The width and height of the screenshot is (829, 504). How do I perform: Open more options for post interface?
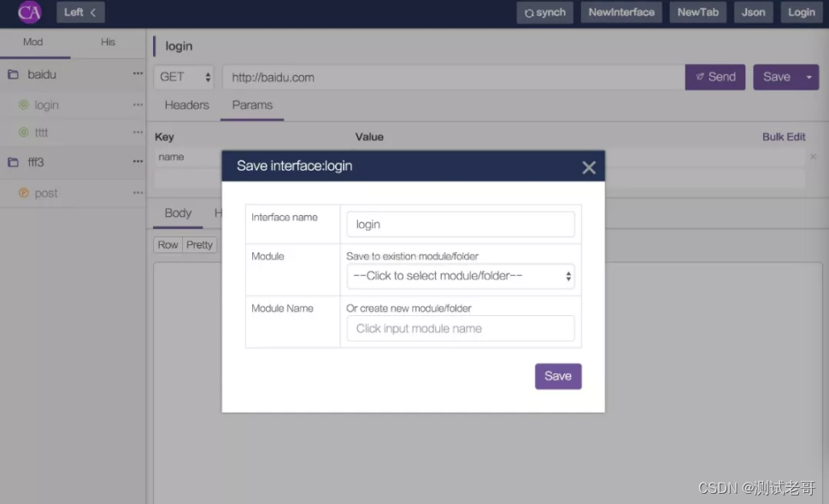(138, 193)
